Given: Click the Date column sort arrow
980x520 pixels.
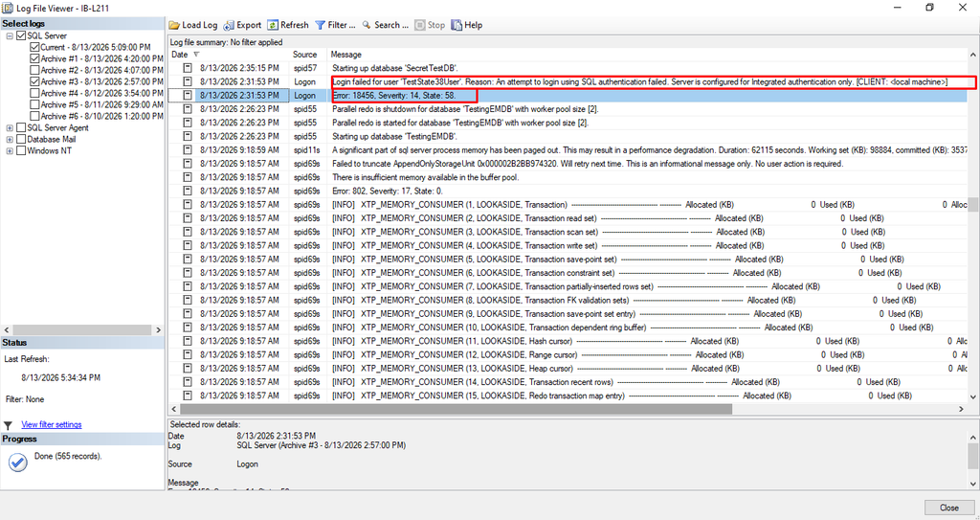Looking at the screenshot, I should (x=197, y=56).
